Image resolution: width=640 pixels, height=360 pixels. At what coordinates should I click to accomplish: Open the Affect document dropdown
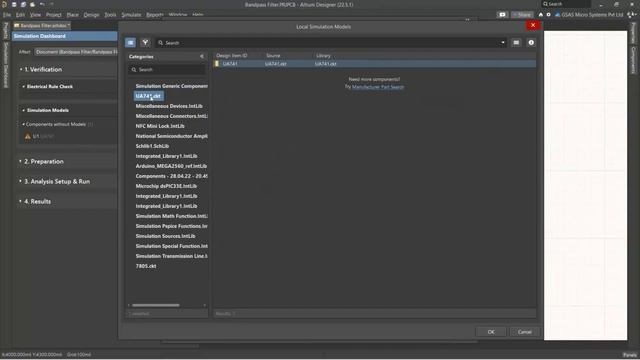coord(76,52)
